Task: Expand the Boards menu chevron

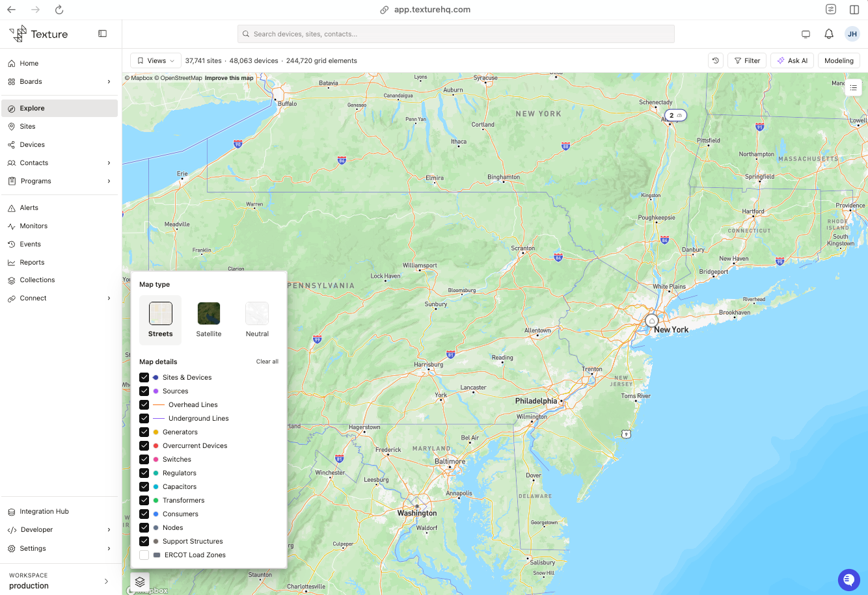Action: pos(109,81)
